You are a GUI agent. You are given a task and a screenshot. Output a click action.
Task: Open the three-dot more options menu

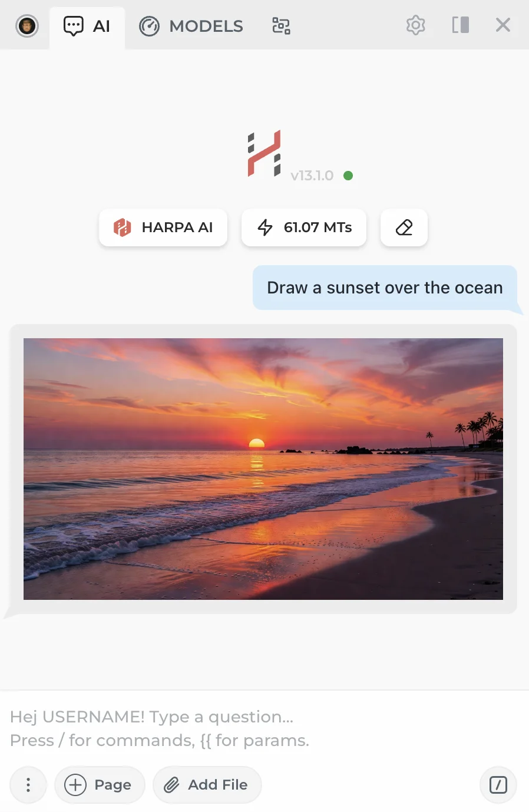tap(28, 785)
